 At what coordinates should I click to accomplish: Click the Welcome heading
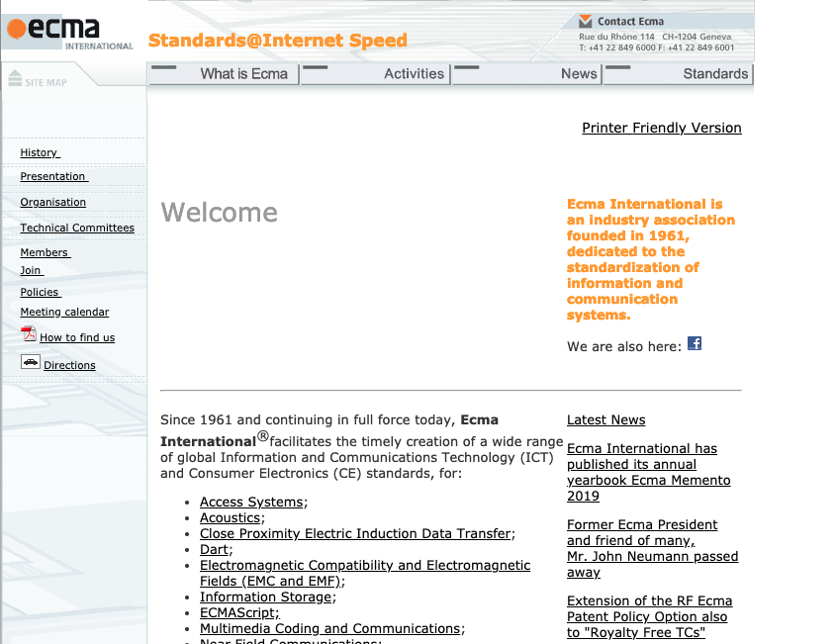pos(220,213)
